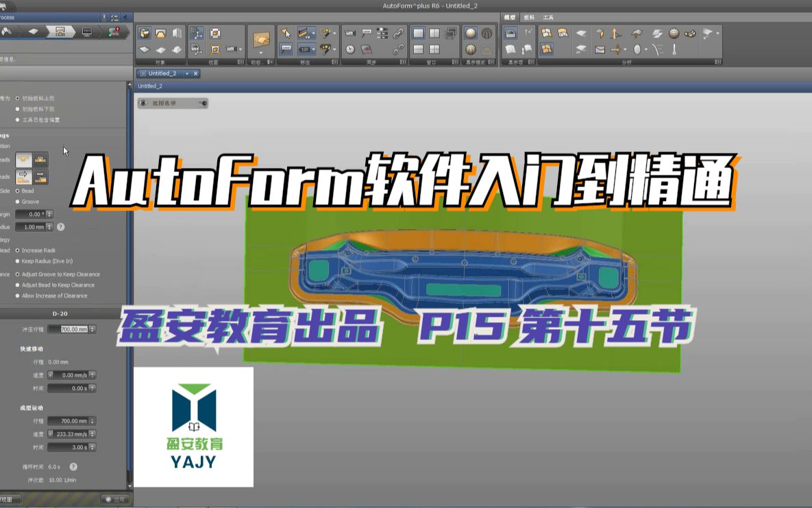Select the Keep Radius (Dive In) option
Image resolution: width=812 pixels, height=508 pixels.
[17, 261]
